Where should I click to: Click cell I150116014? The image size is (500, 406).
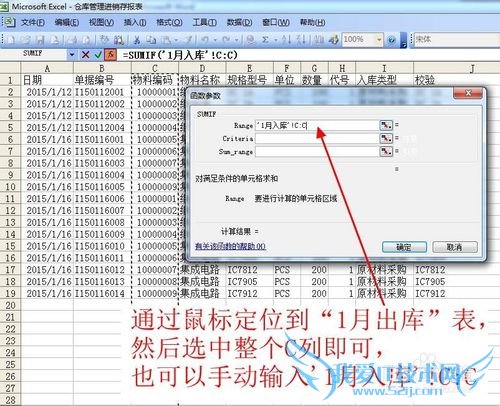(102, 294)
